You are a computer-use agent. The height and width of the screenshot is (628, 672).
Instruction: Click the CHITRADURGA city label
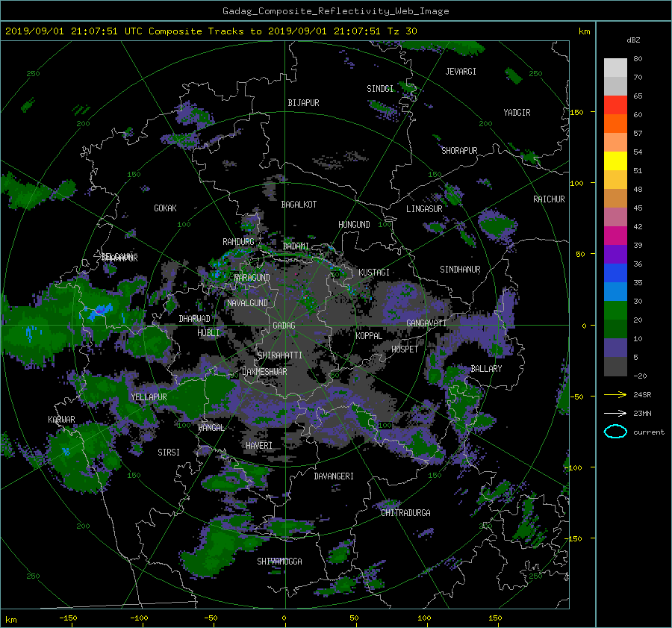[x=405, y=513]
